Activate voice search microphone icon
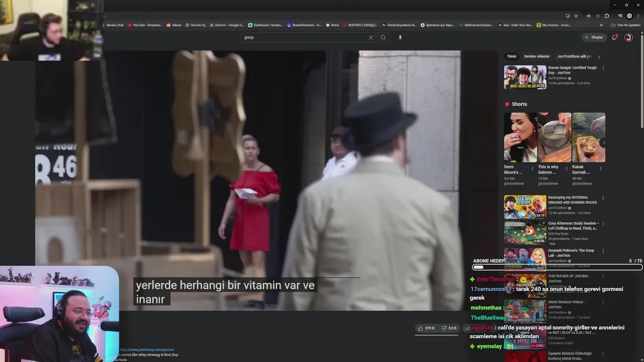644x362 pixels. click(x=400, y=37)
